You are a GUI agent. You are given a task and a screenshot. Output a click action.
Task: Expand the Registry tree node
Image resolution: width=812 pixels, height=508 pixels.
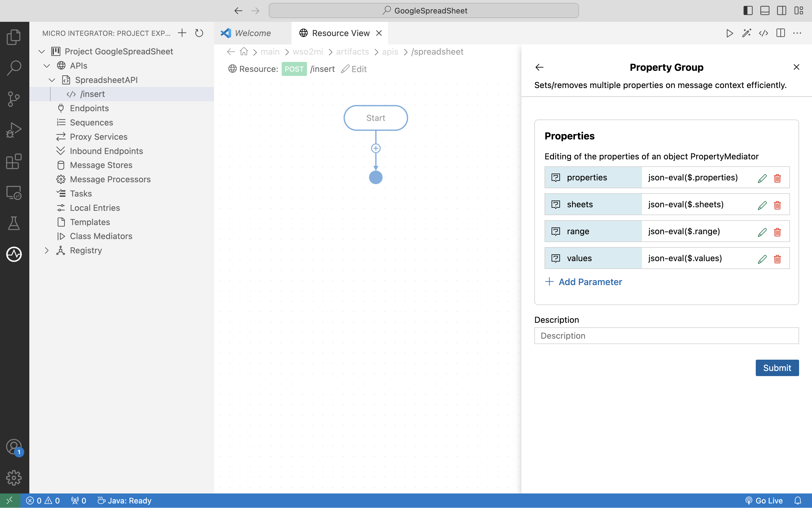pos(47,251)
